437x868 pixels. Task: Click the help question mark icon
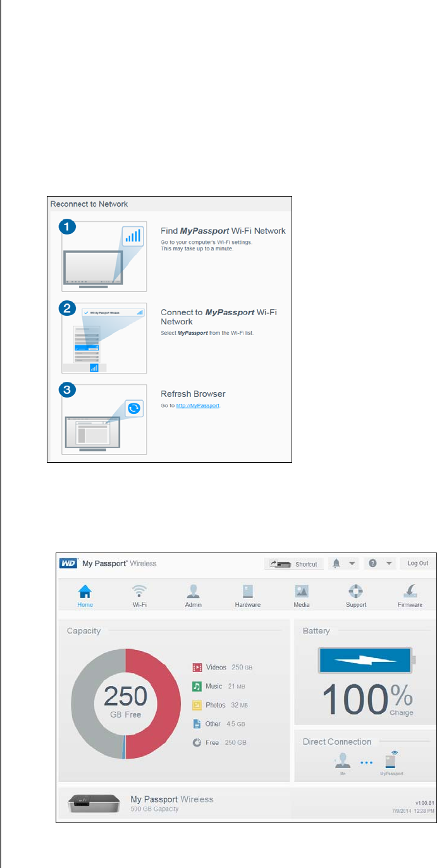click(x=373, y=563)
